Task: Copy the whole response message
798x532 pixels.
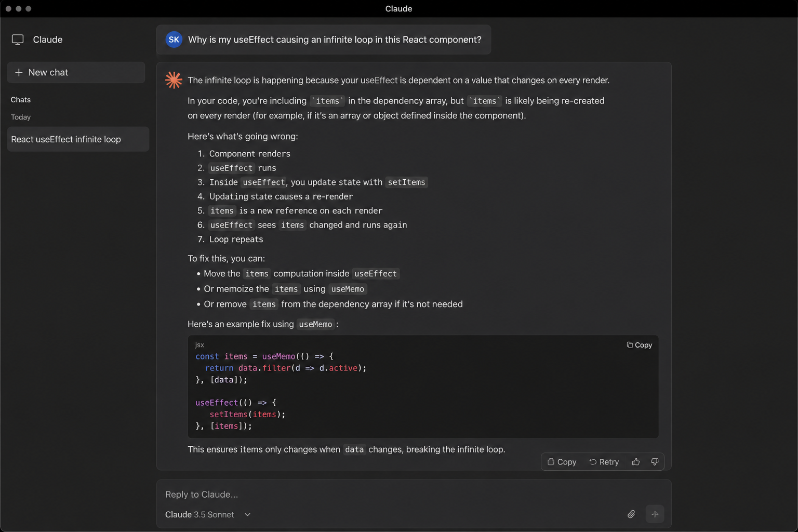Action: coord(562,462)
